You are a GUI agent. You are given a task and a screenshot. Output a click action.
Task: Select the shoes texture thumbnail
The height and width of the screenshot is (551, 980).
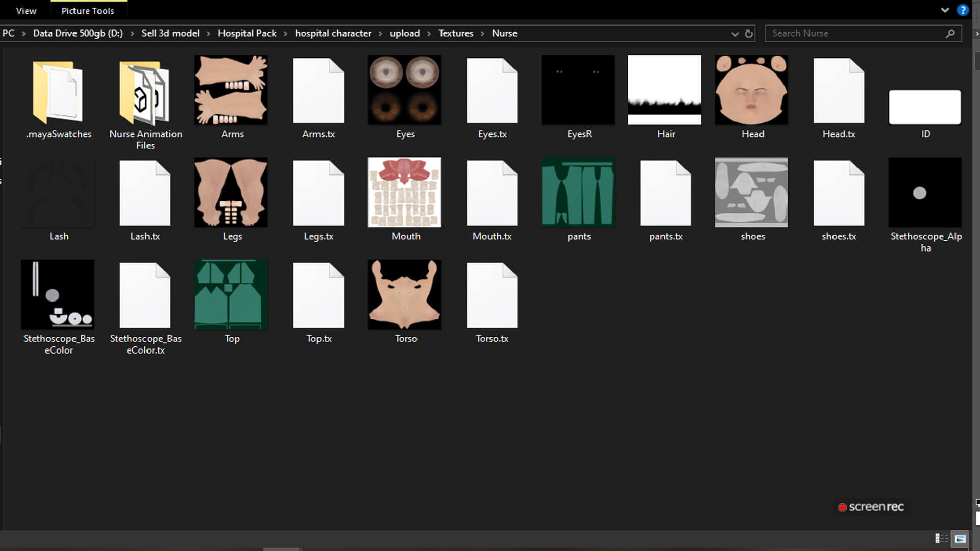751,192
